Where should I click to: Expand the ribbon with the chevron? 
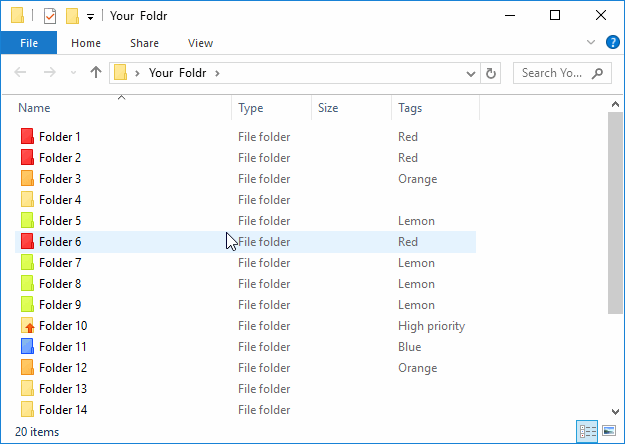tap(591, 42)
